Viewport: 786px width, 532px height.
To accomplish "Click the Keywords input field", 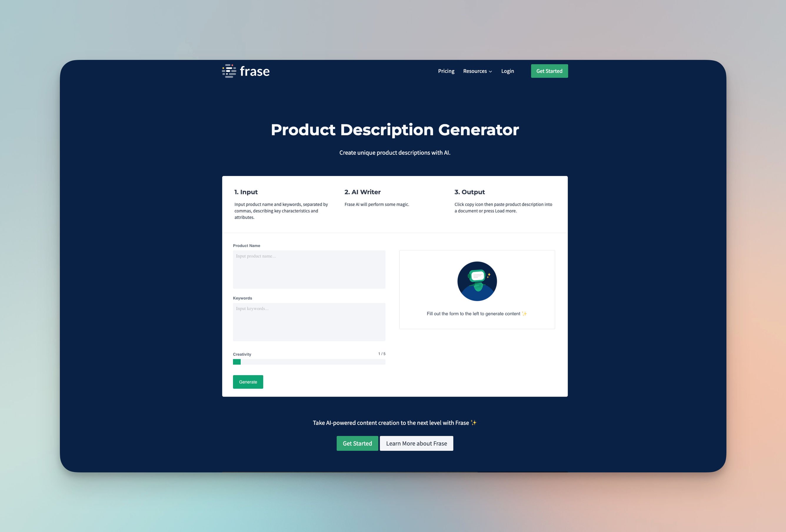I will point(309,321).
